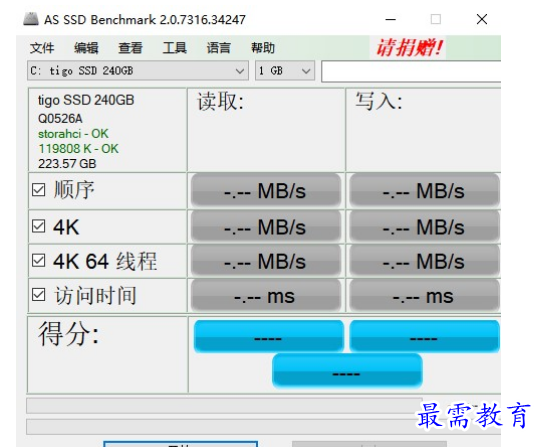This screenshot has height=447, width=539.
Task: Click the blue read score box
Action: tap(269, 336)
